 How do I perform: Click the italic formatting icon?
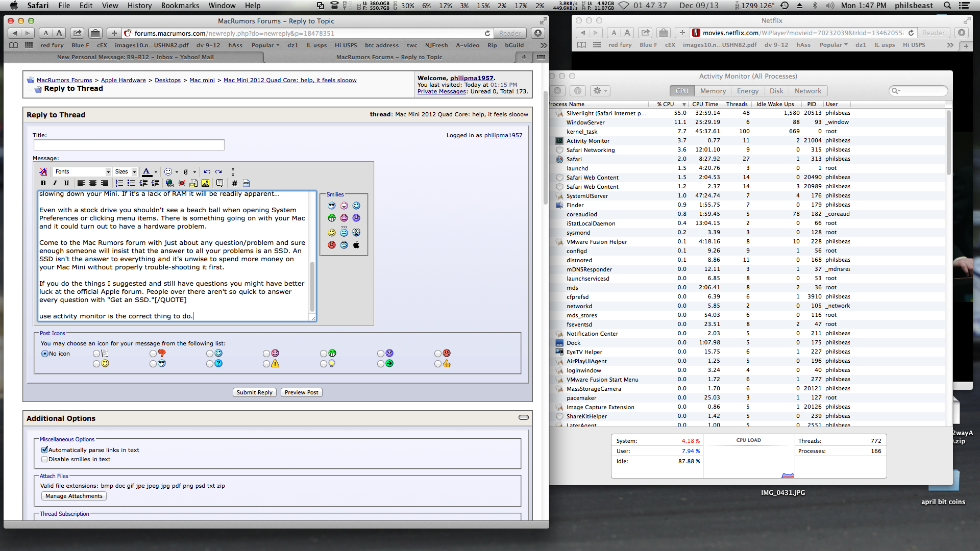coord(55,183)
